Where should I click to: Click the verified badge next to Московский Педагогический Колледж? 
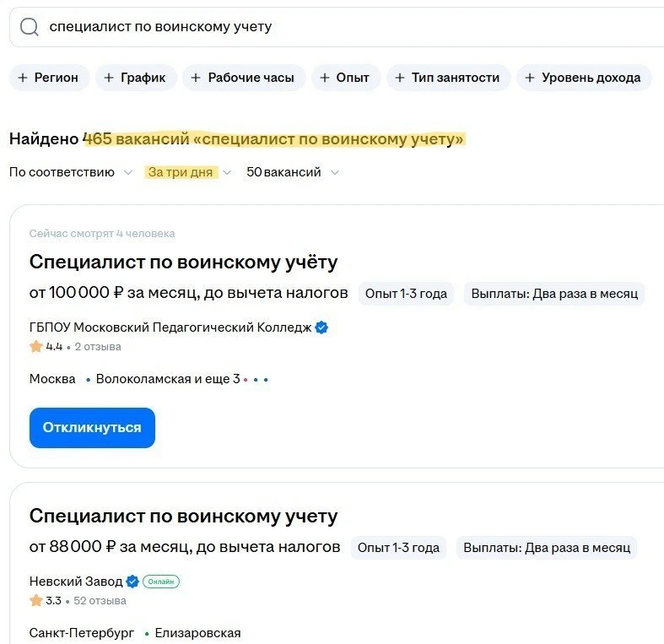321,327
